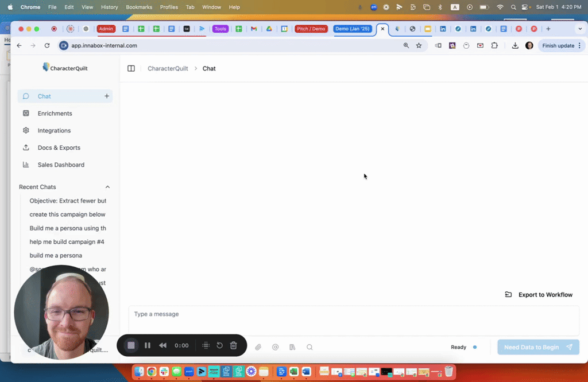The width and height of the screenshot is (588, 382).
Task: Click Need Data to Begin button
Action: pyautogui.click(x=538, y=347)
